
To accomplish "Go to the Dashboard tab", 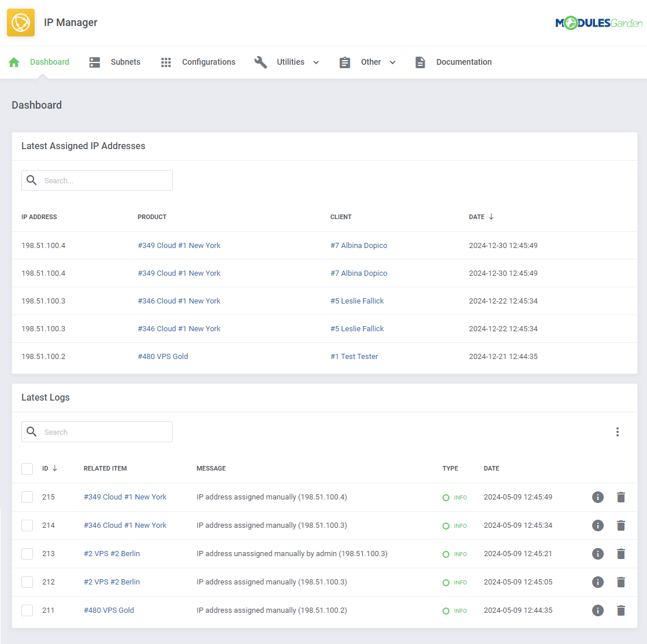I will (x=50, y=62).
